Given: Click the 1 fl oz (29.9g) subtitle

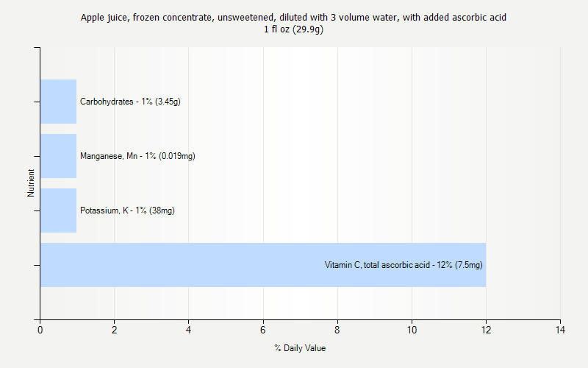Looking at the screenshot, I should coord(293,29).
